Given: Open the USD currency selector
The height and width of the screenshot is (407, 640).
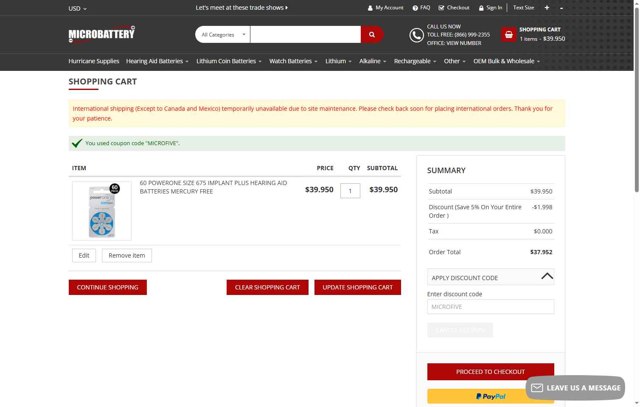Looking at the screenshot, I should 77,8.
